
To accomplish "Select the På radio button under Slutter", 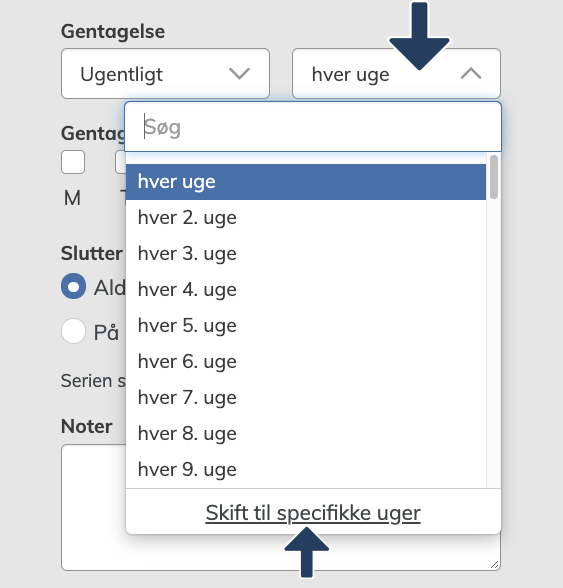I will [x=74, y=331].
